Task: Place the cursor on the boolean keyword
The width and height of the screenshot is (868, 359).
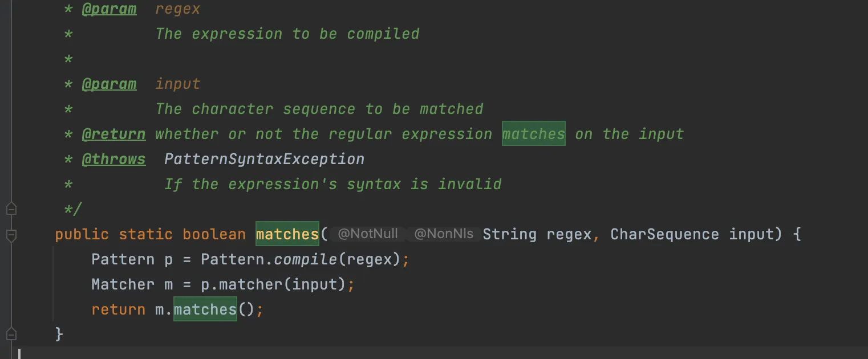Action: point(214,234)
